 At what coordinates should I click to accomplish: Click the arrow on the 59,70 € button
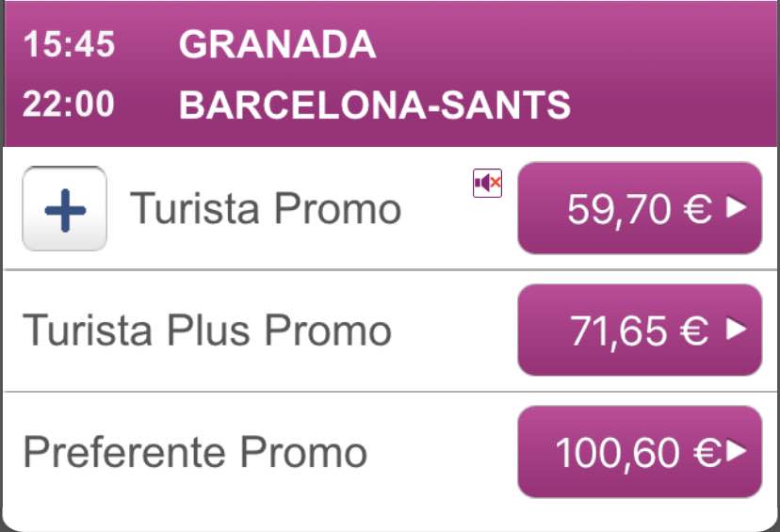737,207
